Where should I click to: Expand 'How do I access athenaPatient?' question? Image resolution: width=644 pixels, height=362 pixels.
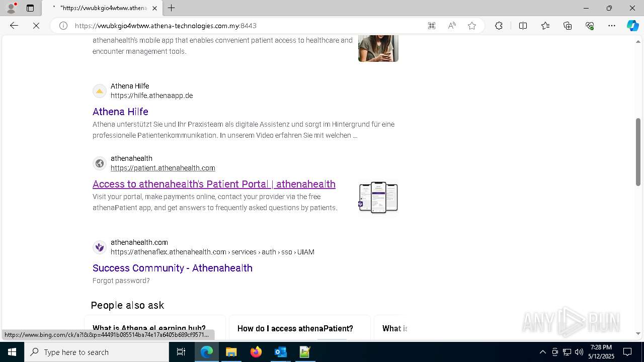tap(300, 328)
